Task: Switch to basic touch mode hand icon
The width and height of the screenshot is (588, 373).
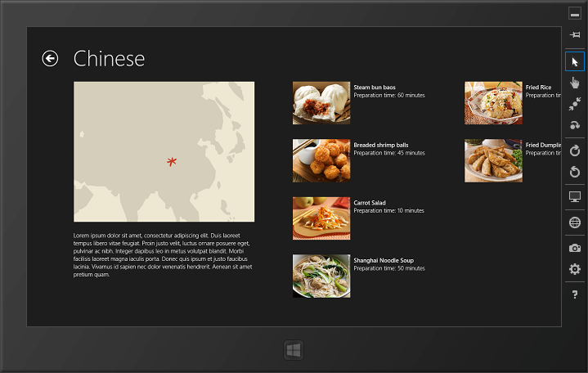Action: click(574, 83)
